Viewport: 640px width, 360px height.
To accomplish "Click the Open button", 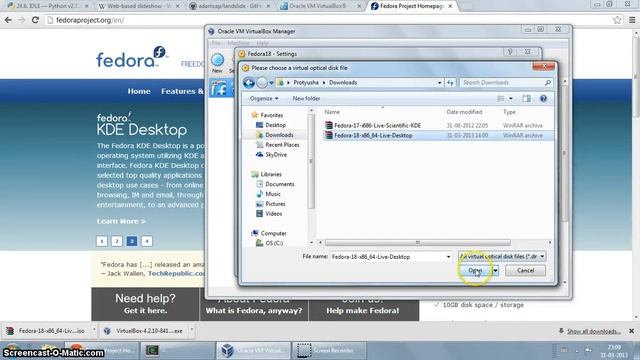I will (475, 270).
